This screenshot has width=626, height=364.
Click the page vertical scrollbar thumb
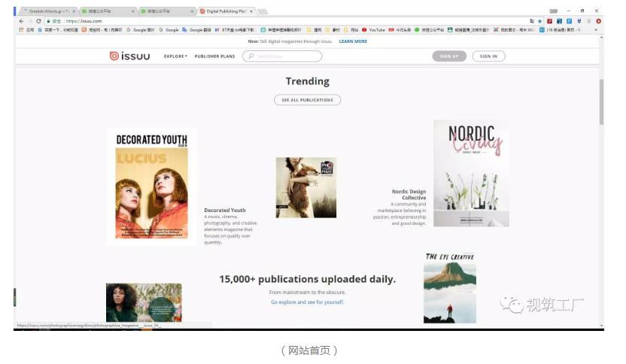[601, 102]
